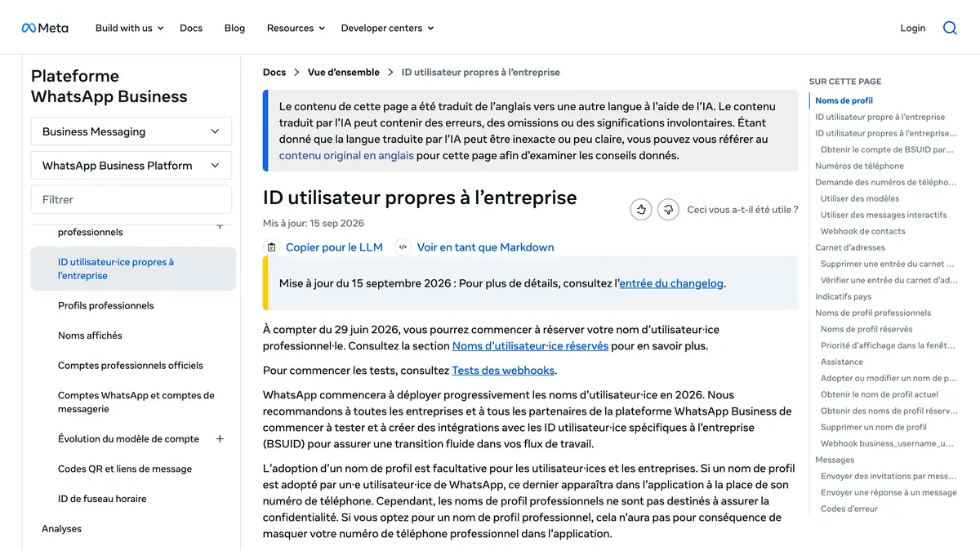Jump to Obtenir des noms de profil réservés

[x=889, y=411]
